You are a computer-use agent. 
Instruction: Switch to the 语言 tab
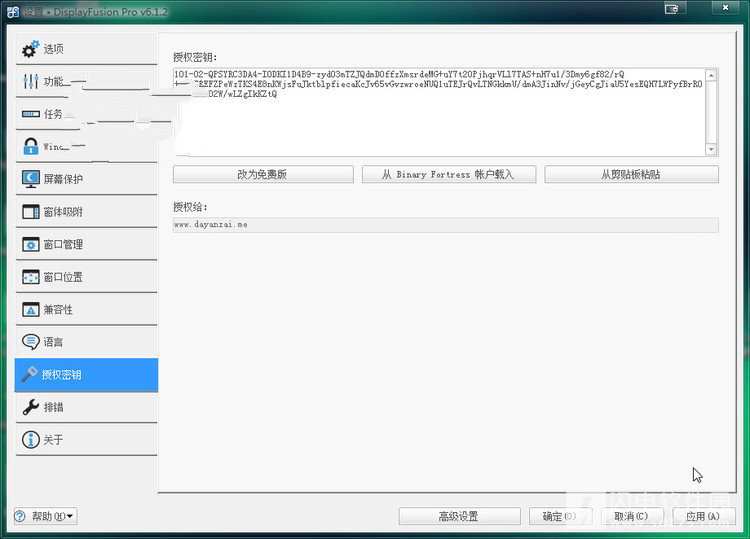[x=87, y=341]
